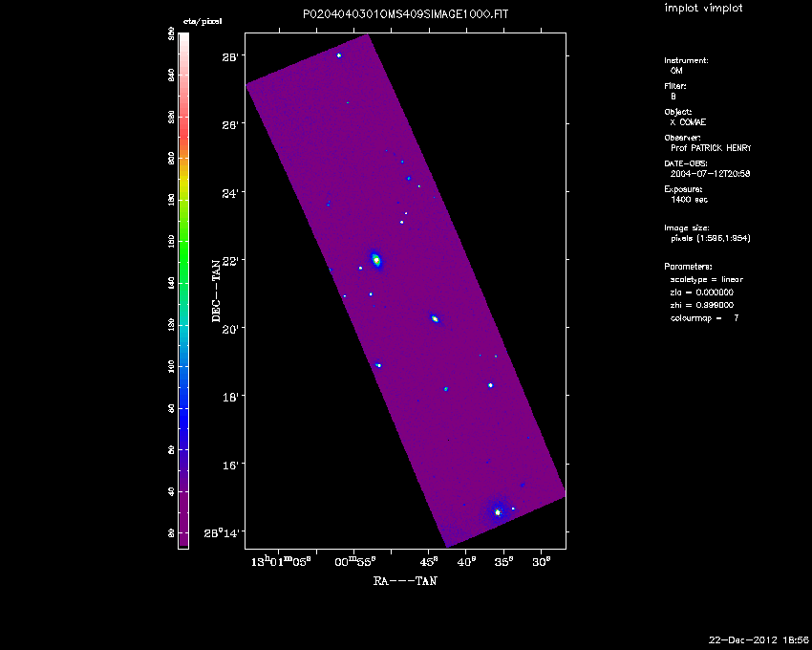Click the 'scaletype = linear' parameter

(x=707, y=279)
